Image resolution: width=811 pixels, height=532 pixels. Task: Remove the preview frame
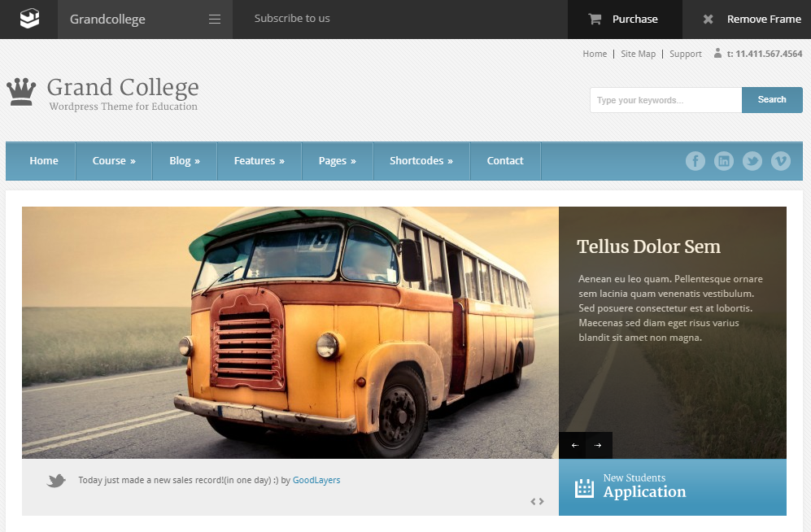point(752,20)
